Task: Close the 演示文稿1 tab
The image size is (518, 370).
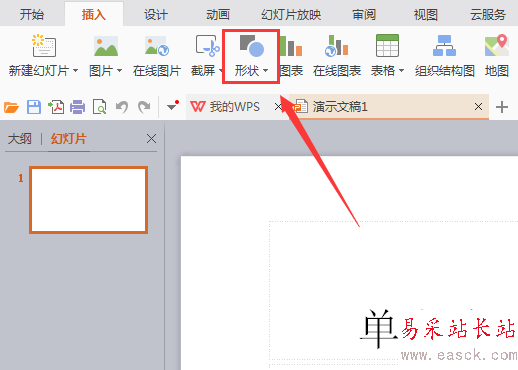Action: [478, 107]
